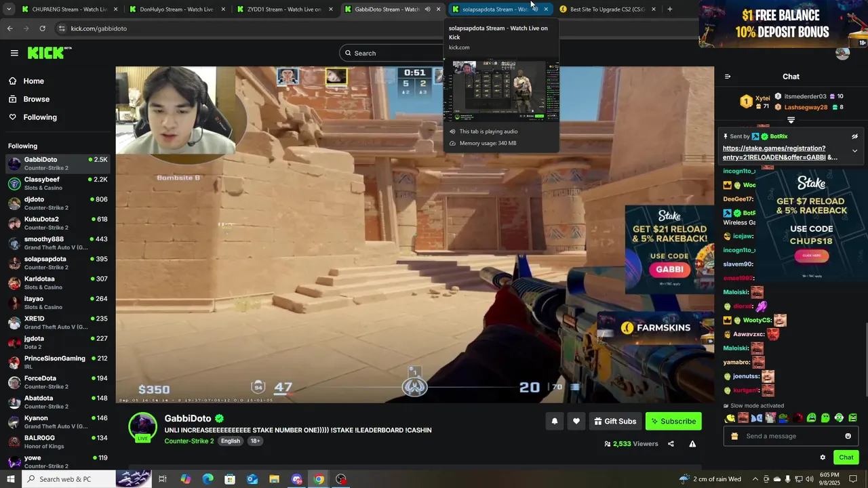Share the stream with share icon

click(x=671, y=444)
